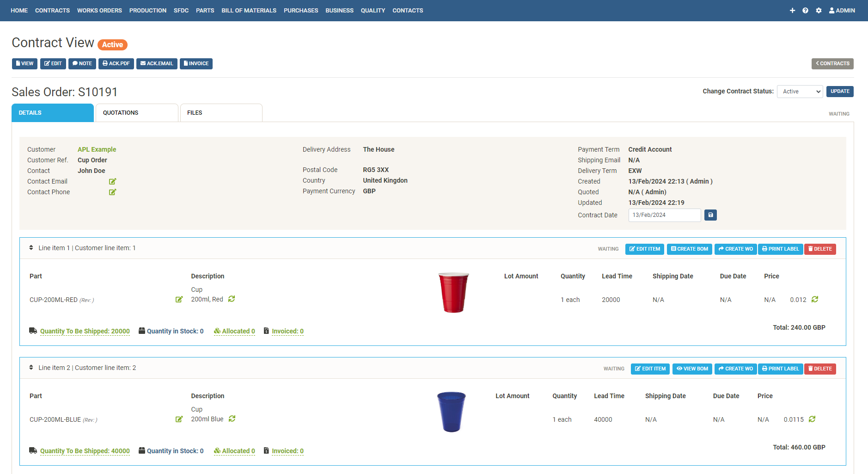Save the Contract Date using the save icon
Viewport: 868px width, 474px height.
(x=710, y=215)
